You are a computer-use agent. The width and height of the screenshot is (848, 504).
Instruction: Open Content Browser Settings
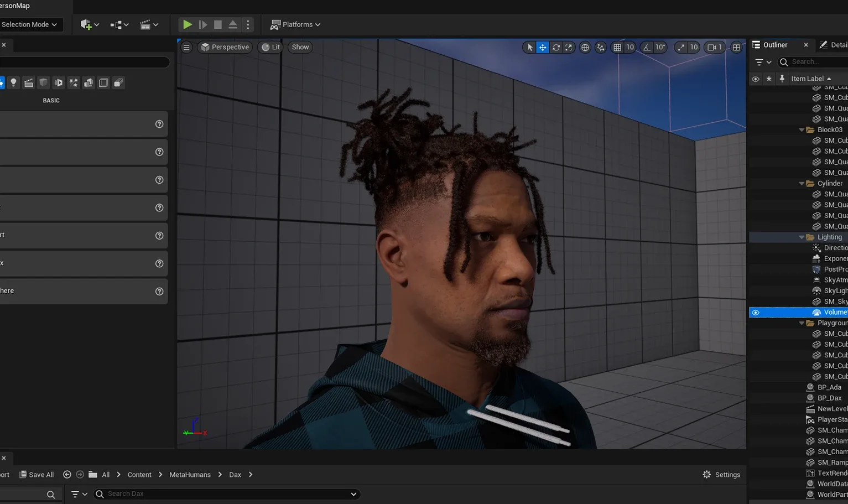(721, 474)
